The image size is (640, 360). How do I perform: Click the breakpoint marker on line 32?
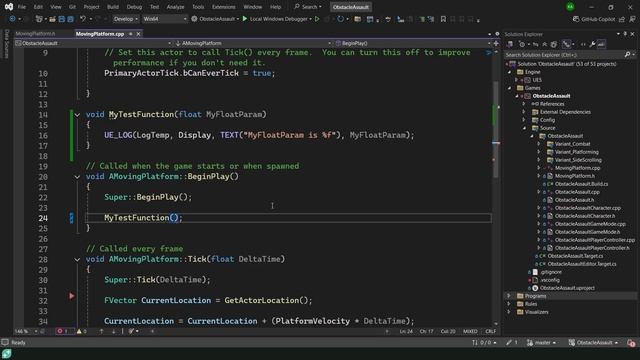pos(72,296)
